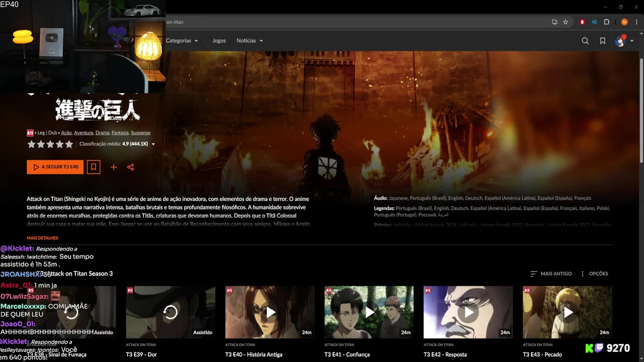The width and height of the screenshot is (644, 362).
Task: Replay the T3 E39 - Dor thumbnail
Action: [171, 312]
